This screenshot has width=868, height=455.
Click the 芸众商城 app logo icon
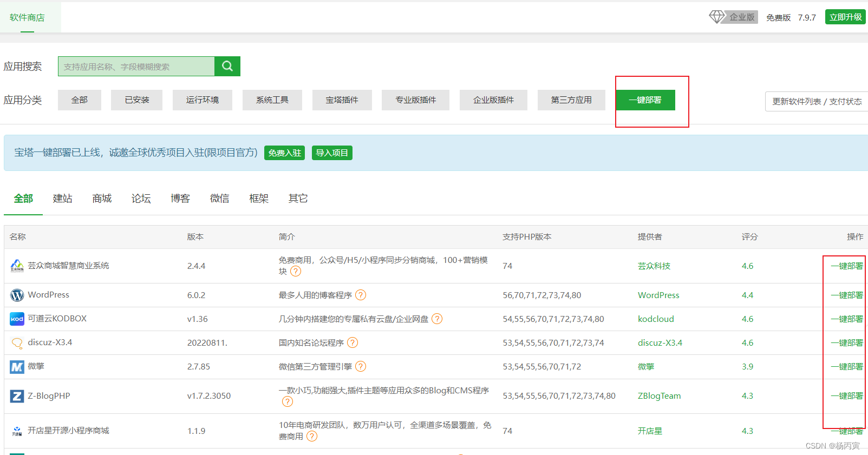click(x=17, y=266)
